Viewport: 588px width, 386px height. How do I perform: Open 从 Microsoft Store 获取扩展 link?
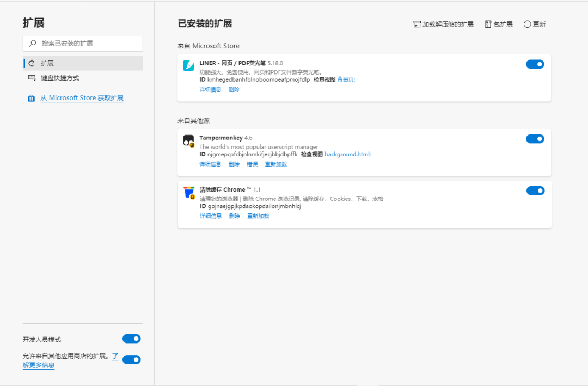(x=82, y=98)
